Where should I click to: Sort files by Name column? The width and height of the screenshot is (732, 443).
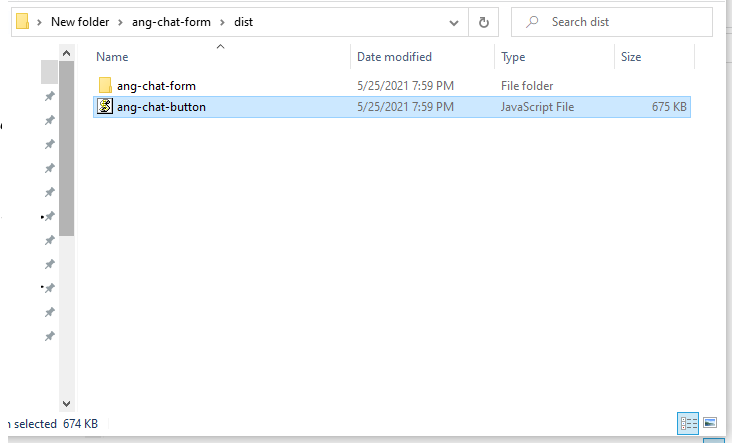click(112, 57)
